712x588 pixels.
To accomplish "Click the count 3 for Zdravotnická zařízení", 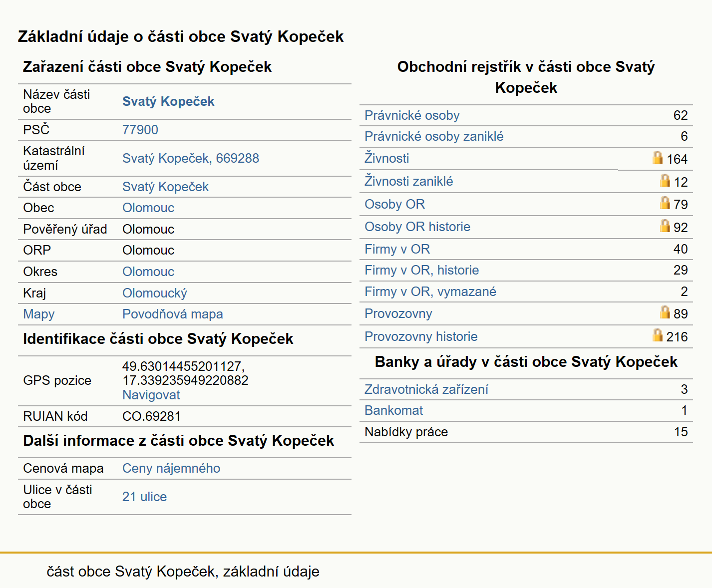I will [x=685, y=389].
